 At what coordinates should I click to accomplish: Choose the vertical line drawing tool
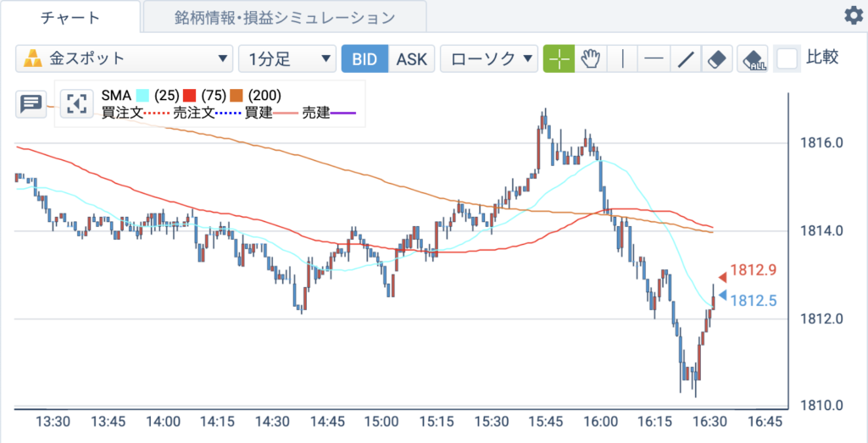[623, 58]
